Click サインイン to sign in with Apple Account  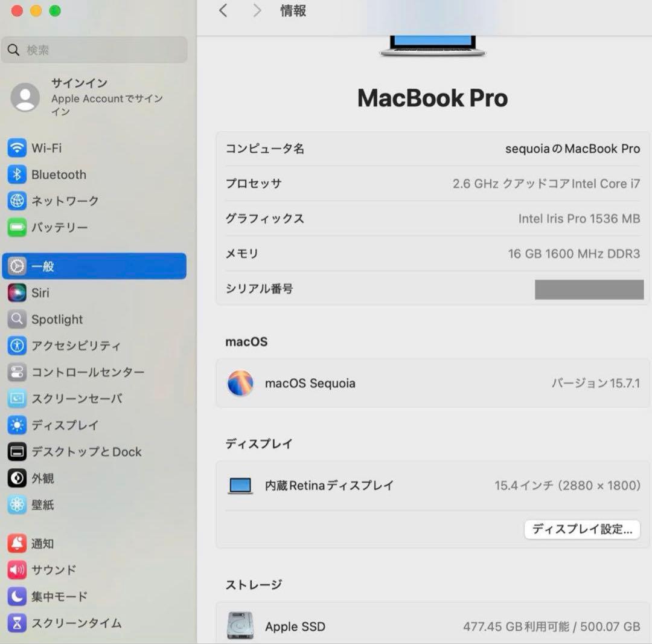(79, 83)
